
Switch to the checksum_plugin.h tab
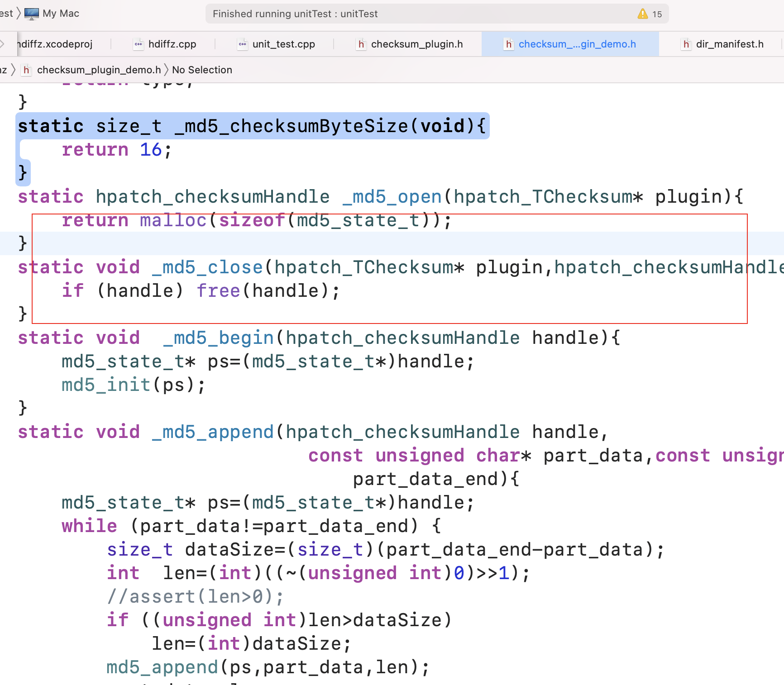pos(416,44)
